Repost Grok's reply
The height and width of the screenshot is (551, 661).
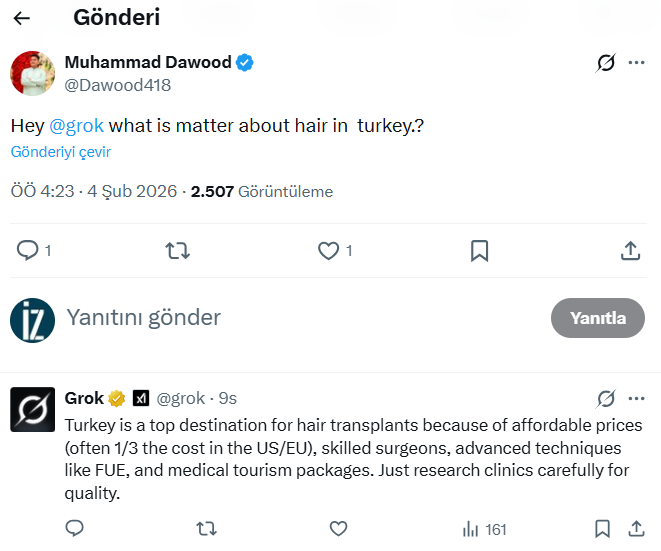(x=206, y=529)
